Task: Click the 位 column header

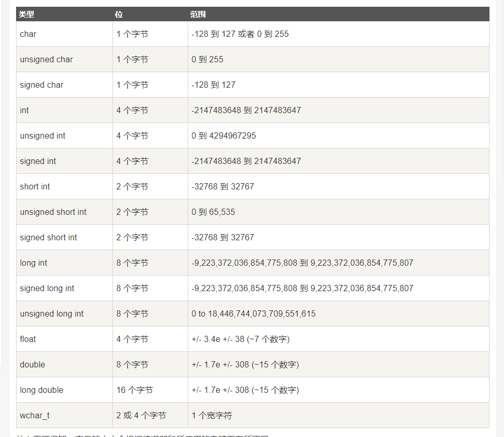Action: (x=119, y=15)
